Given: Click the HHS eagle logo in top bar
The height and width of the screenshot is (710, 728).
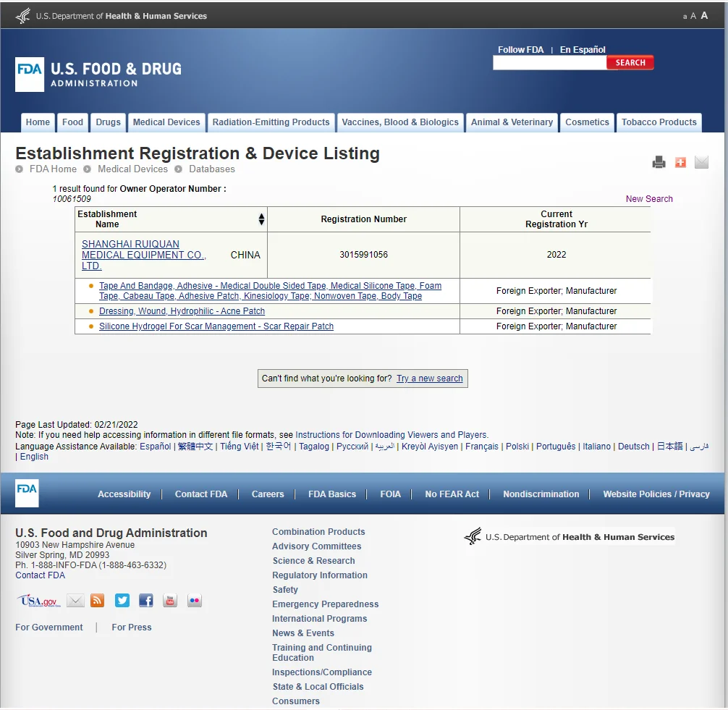Looking at the screenshot, I should 22,16.
